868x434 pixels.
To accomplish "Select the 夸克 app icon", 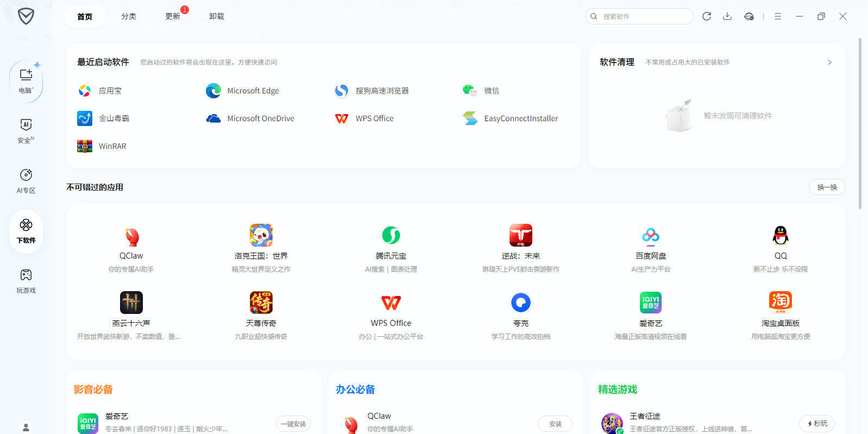I will (x=520, y=303).
